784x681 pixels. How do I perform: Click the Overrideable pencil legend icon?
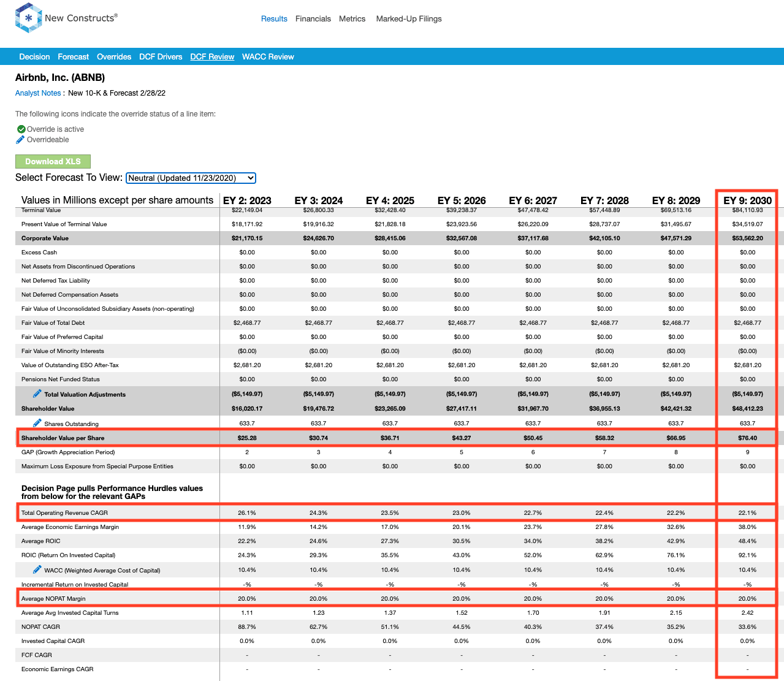coord(20,140)
